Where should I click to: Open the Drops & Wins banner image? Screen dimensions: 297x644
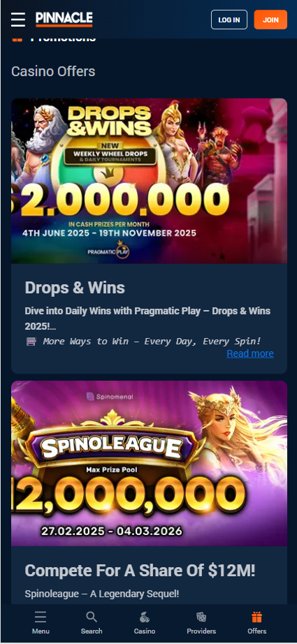tap(149, 181)
